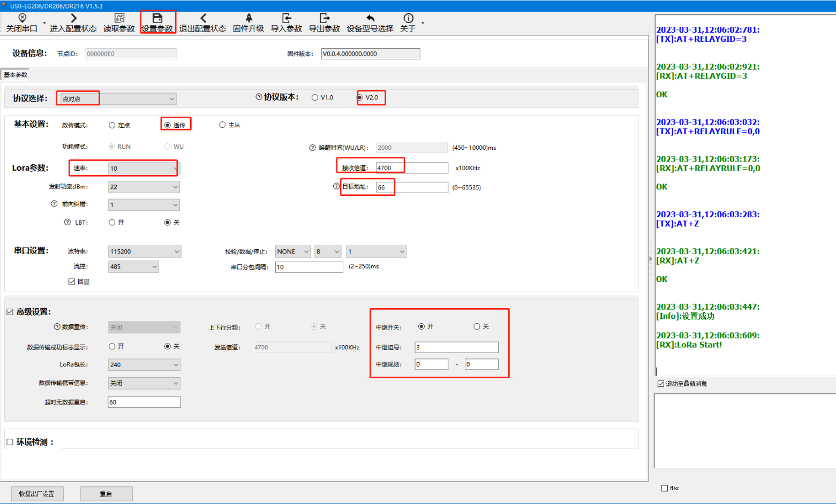Click the 目标地址 input field
Screen dimensions: 836x504
pos(412,187)
